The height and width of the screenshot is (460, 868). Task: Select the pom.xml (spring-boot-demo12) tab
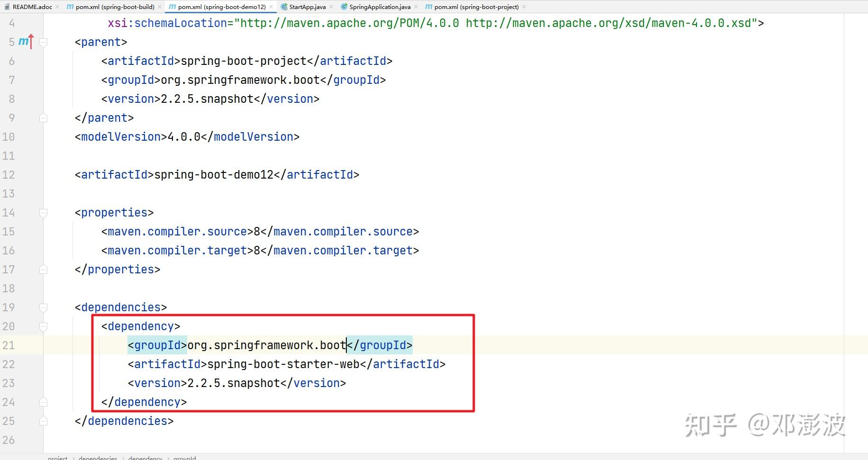point(222,7)
